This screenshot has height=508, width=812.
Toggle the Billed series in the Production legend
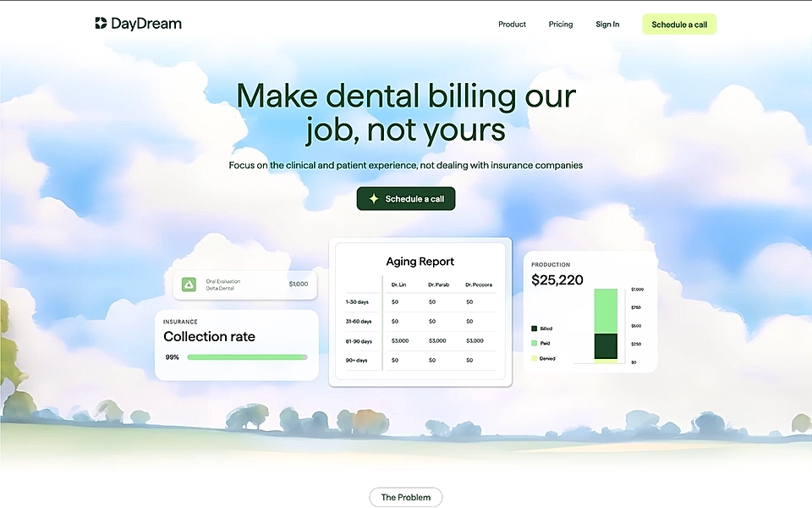coord(545,328)
